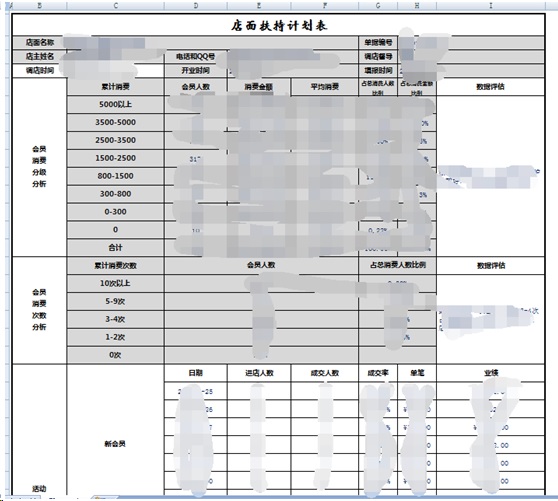The height and width of the screenshot is (501, 558).
Task: Click the 进店人数 column header cell
Action: point(259,373)
